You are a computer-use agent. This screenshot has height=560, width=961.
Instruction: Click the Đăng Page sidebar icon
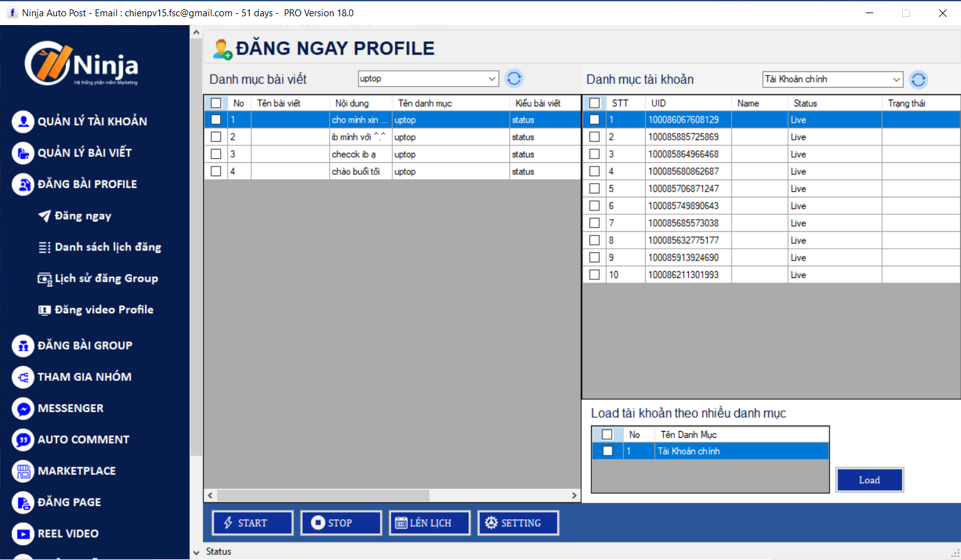23,502
